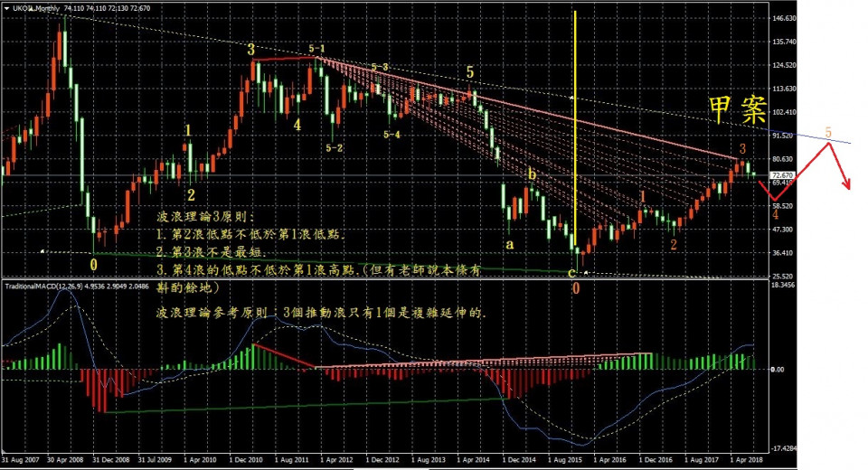Image resolution: width=868 pixels, height=470 pixels.
Task: Click the 1 Dec 2012 date label
Action: (382, 460)
